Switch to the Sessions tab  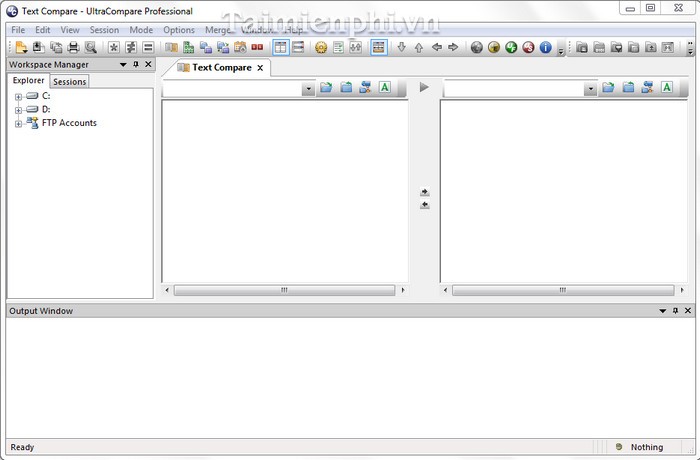click(70, 81)
